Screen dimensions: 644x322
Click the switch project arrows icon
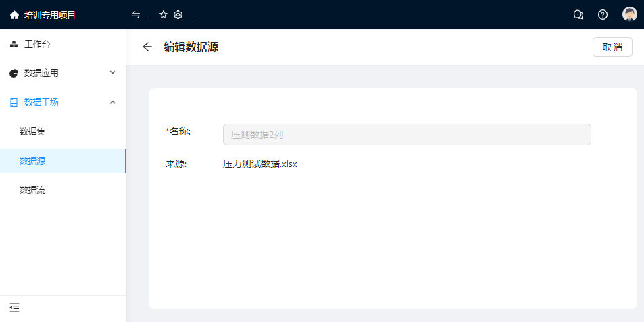[x=137, y=14]
